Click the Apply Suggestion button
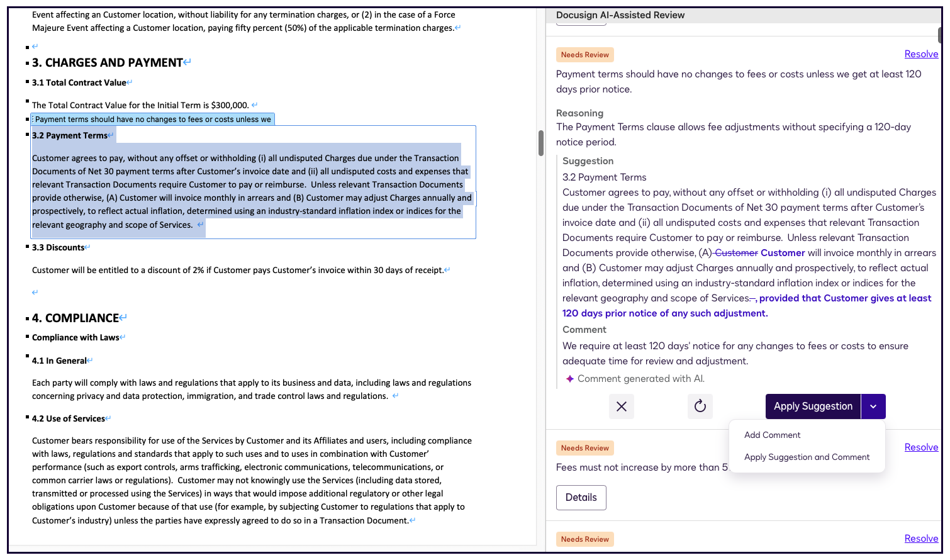Viewport: 950px width, 560px height. 813,406
